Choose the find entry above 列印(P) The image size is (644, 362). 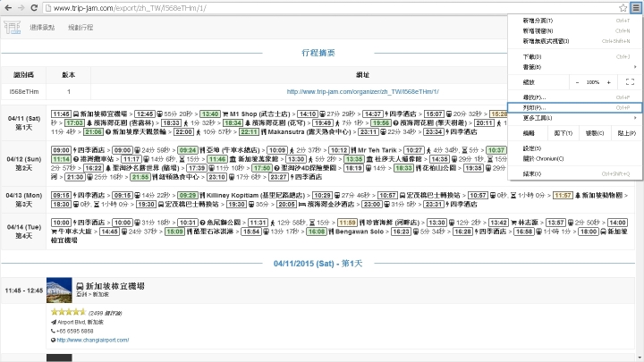point(575,97)
